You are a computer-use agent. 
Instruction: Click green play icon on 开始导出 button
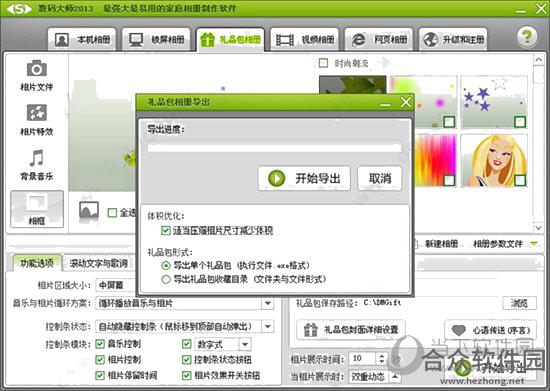[x=276, y=178]
